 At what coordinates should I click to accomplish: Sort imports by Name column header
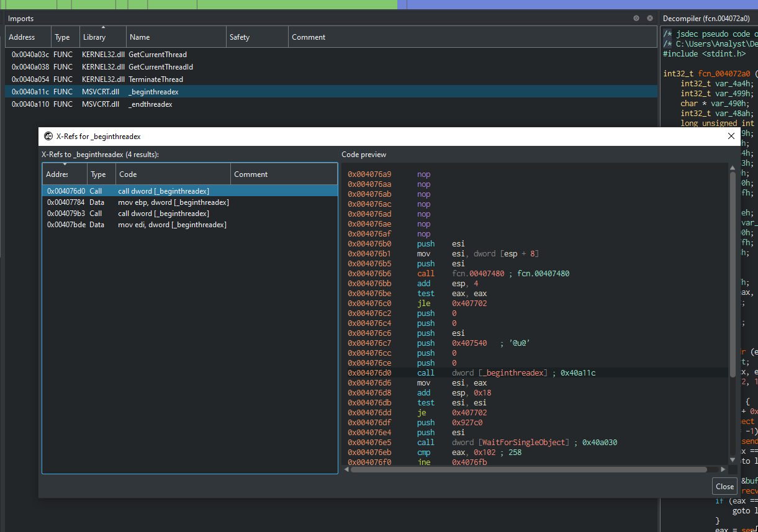click(x=176, y=37)
